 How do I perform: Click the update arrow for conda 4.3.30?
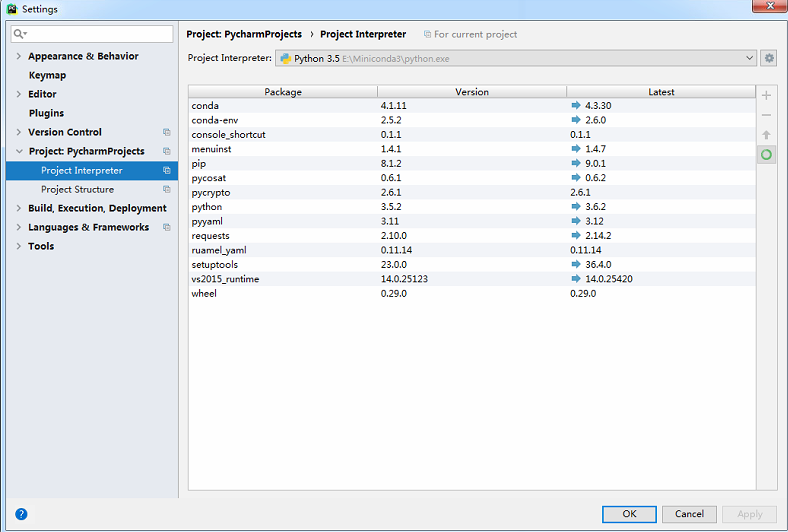point(576,105)
